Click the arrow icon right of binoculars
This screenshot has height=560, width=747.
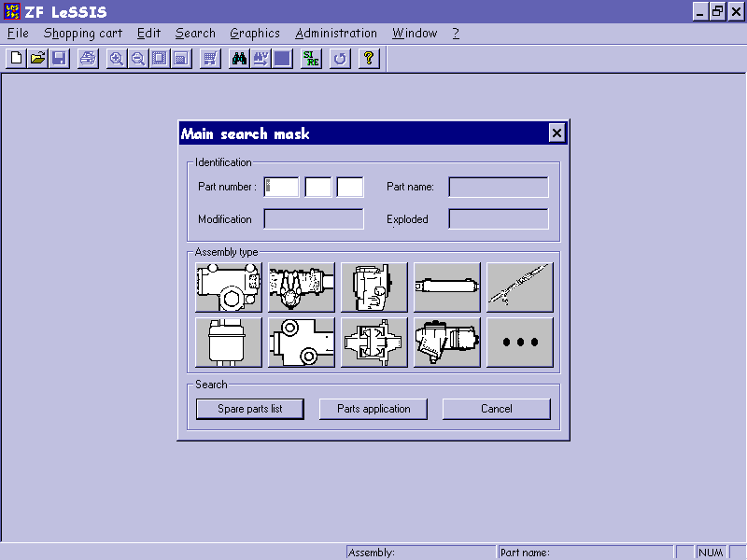point(261,59)
